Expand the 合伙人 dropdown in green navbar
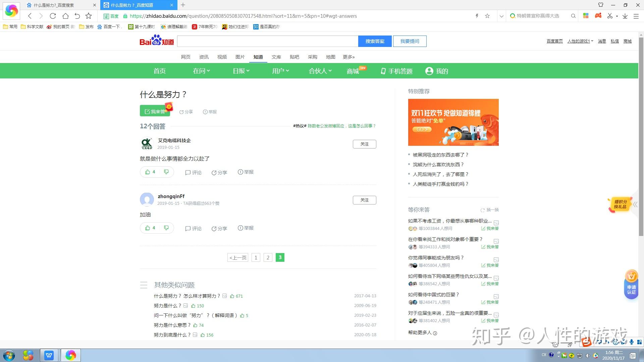Viewport: 644px width, 362px height. coord(320,71)
